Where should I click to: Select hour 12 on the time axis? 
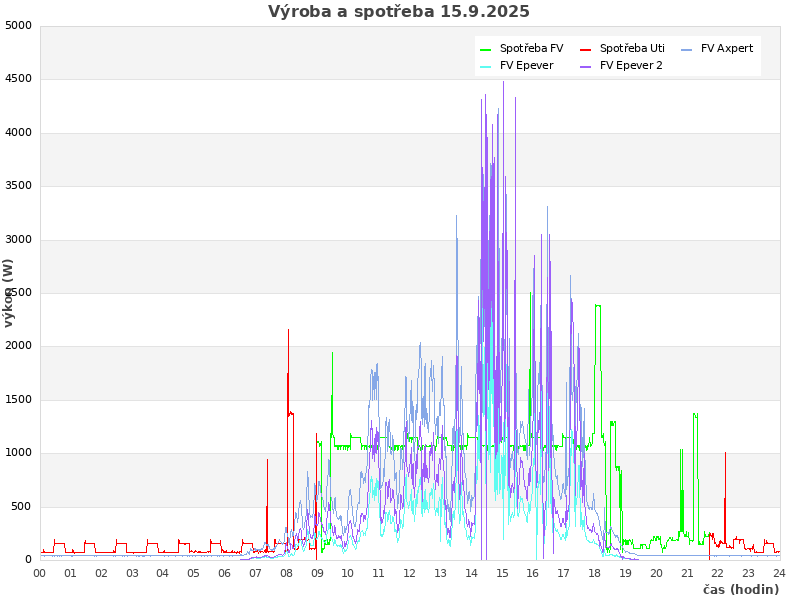click(409, 573)
